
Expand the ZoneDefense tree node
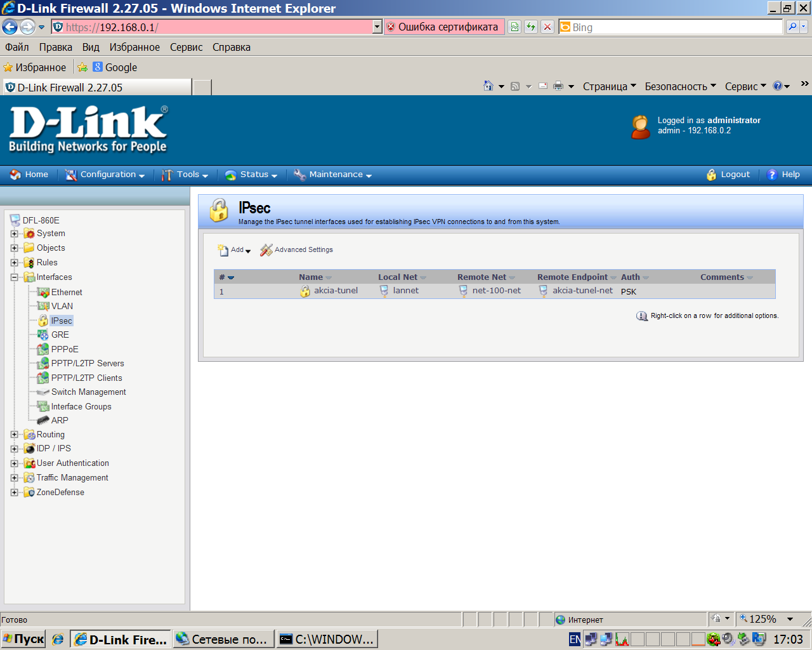tap(15, 493)
